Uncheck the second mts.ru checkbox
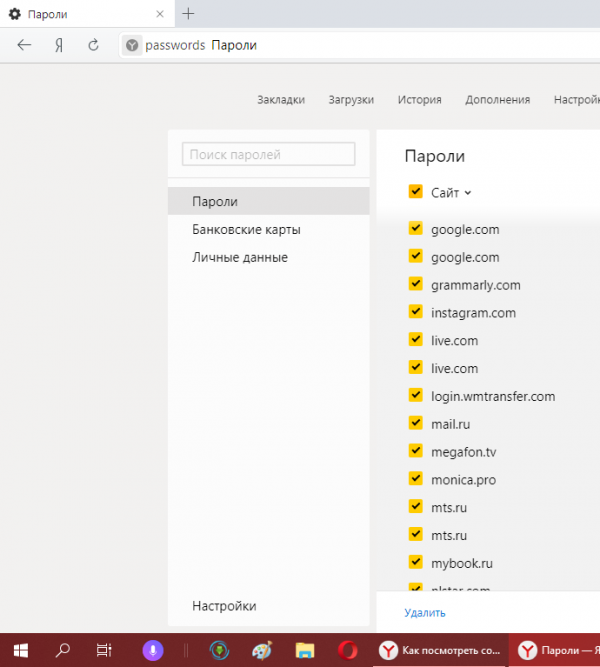Screen dimensions: 600x667 [415, 534]
